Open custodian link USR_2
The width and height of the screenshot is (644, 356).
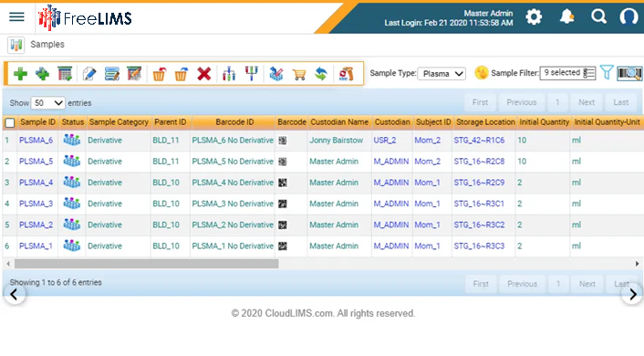pyautogui.click(x=385, y=141)
